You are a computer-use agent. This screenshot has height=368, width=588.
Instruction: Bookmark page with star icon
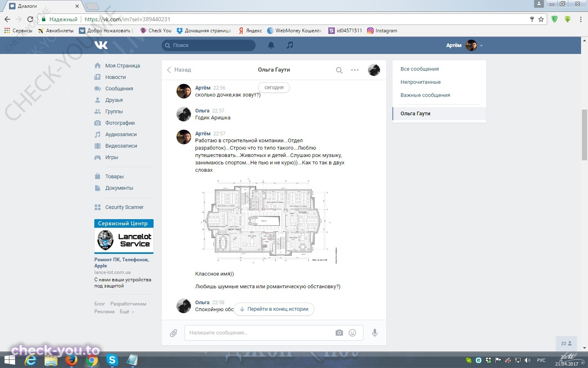click(x=541, y=19)
